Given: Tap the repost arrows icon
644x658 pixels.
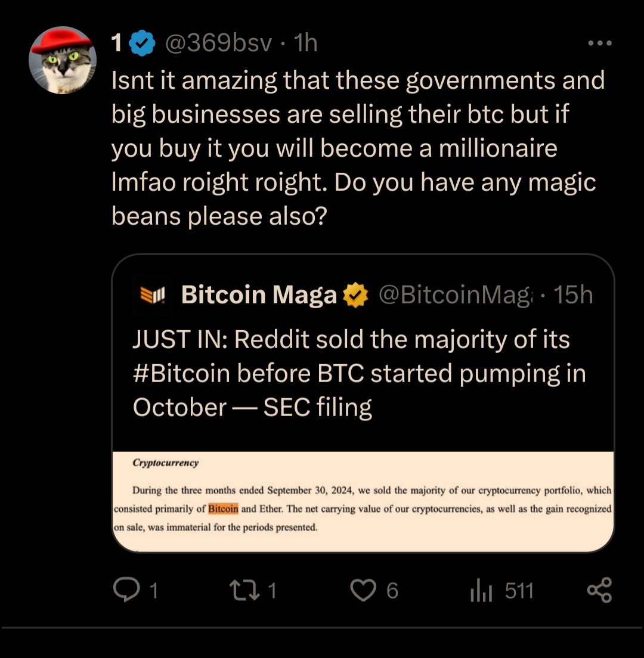Looking at the screenshot, I should tap(245, 590).
